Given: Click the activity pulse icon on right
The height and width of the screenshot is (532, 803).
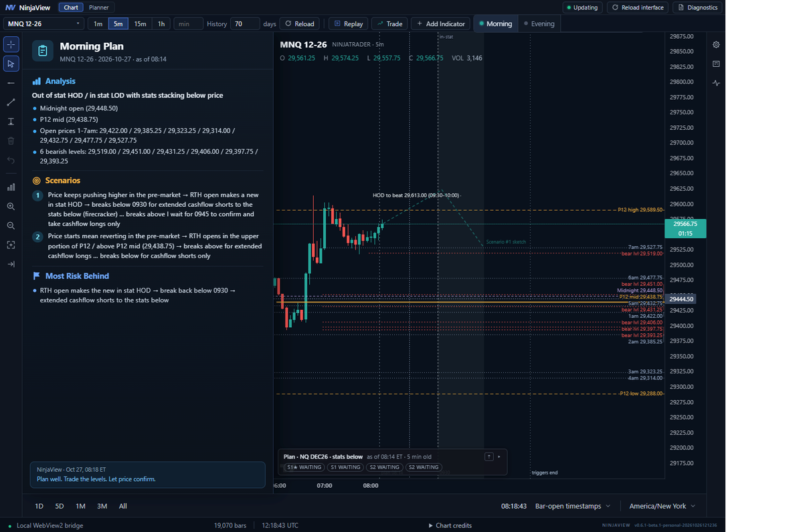Looking at the screenshot, I should (716, 83).
